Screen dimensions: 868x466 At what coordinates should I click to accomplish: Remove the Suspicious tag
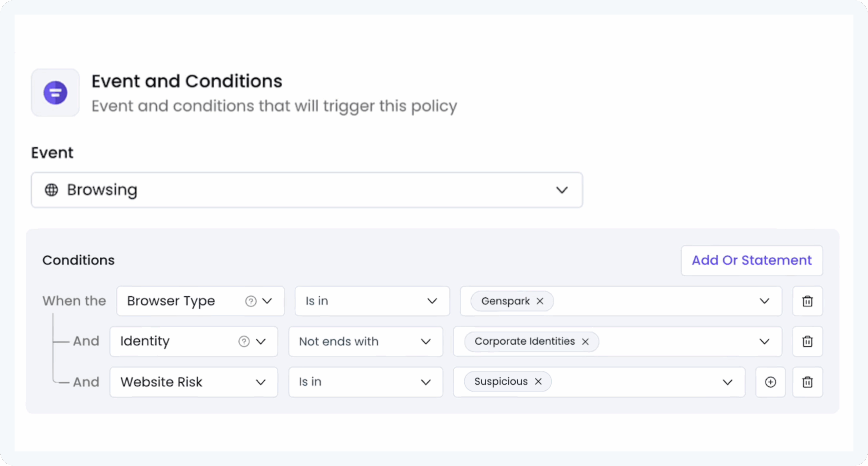tap(538, 382)
